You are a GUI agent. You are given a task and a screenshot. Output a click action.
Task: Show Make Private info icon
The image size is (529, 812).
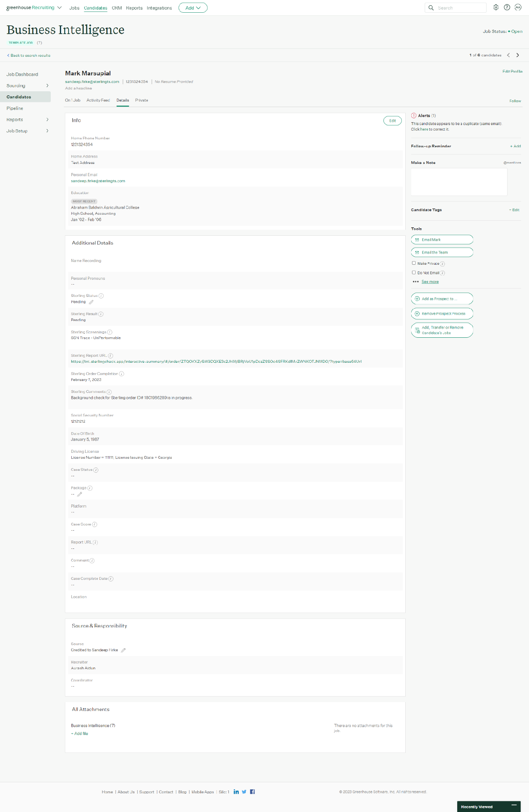point(443,264)
